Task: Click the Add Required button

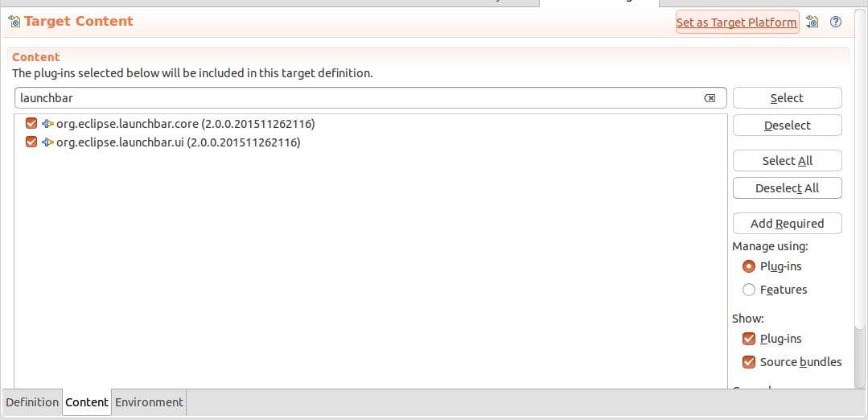Action: [x=788, y=224]
